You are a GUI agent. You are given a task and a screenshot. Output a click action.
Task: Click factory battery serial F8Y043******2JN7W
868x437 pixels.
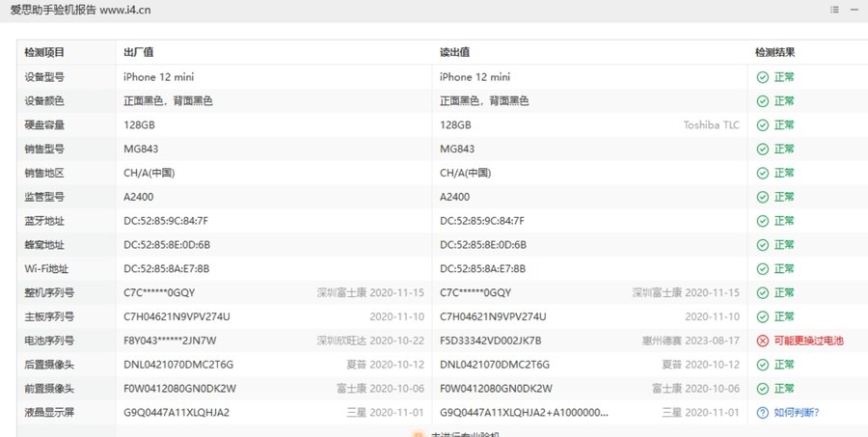click(x=170, y=341)
